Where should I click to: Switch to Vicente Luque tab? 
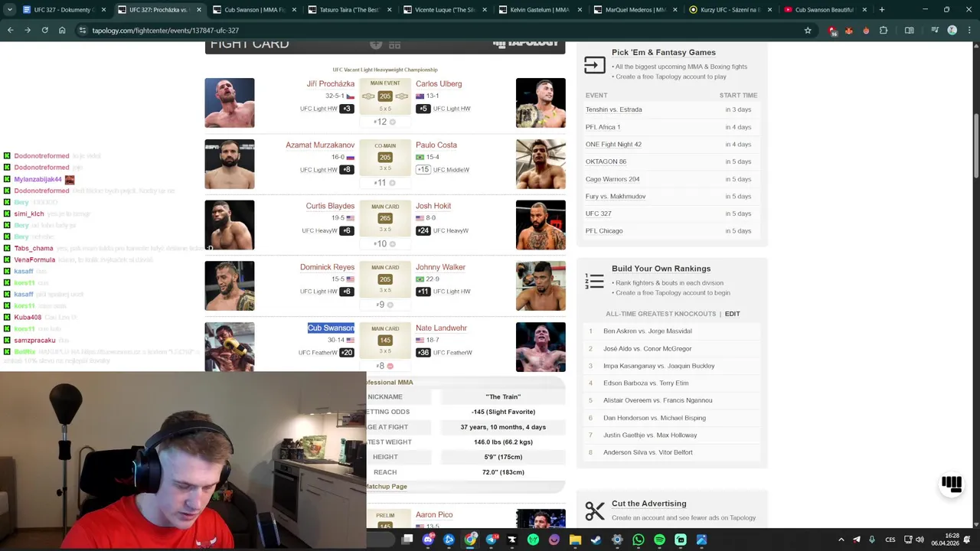pos(444,10)
